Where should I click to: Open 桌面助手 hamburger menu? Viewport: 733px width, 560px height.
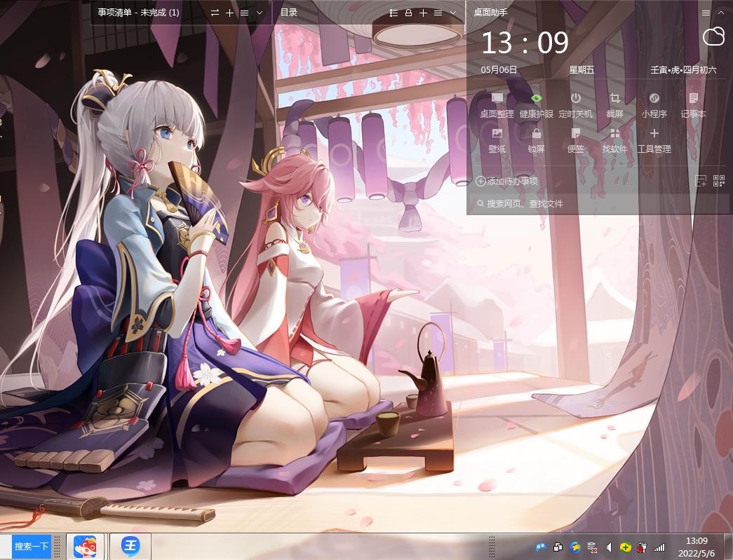click(706, 13)
